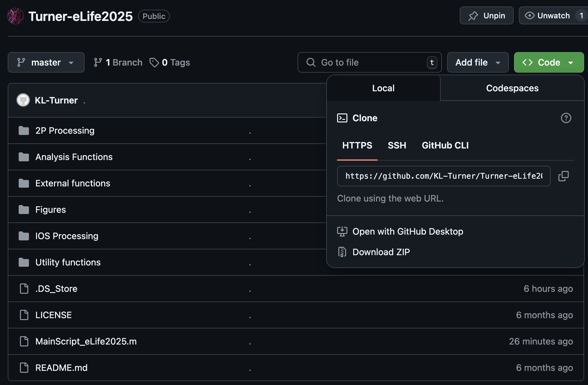Click the GitHub Desktop download icon
The height and width of the screenshot is (385, 588).
(x=342, y=231)
